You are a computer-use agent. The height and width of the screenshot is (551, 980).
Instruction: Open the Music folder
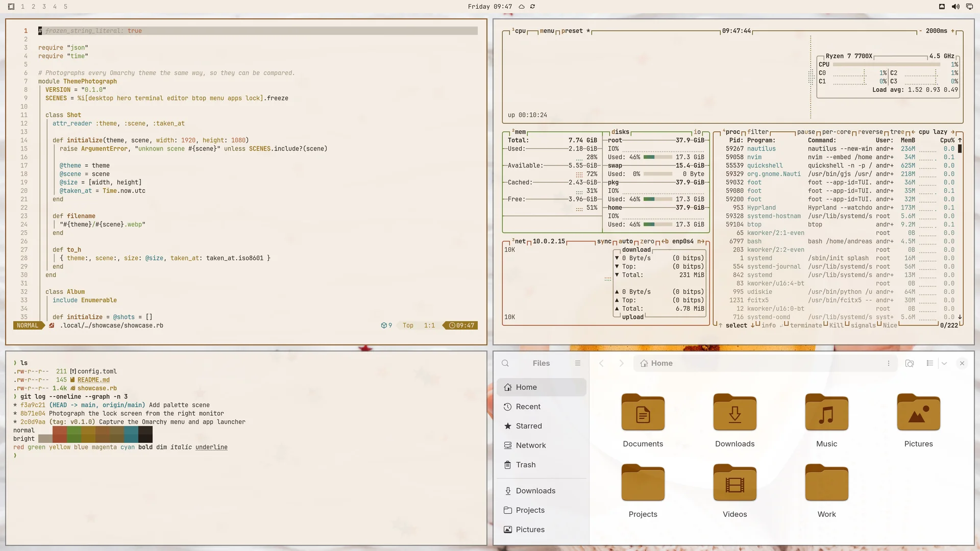pyautogui.click(x=827, y=421)
